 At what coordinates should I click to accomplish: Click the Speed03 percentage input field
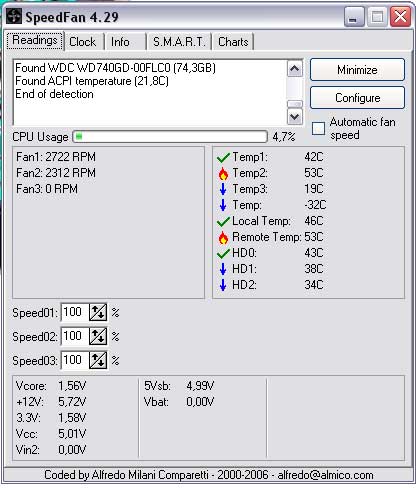(75, 360)
